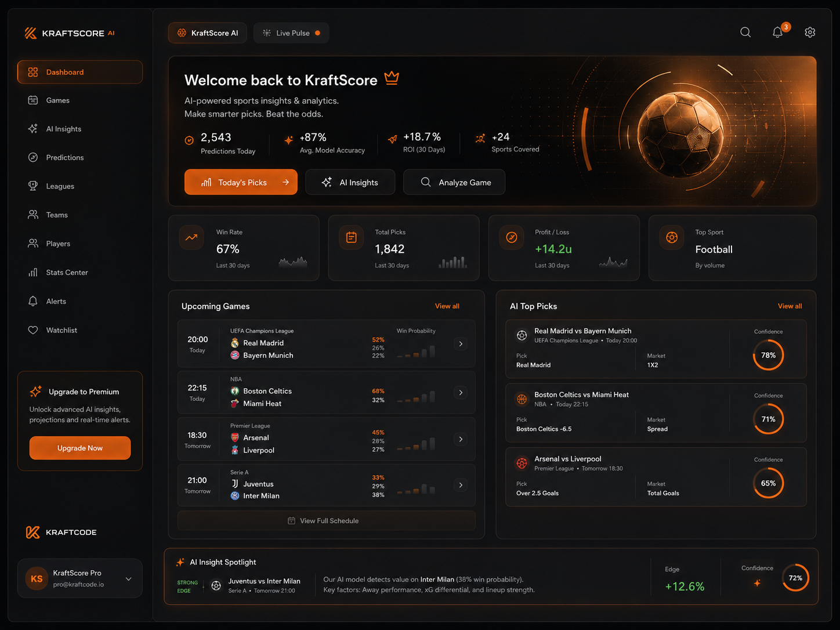The height and width of the screenshot is (630, 840).
Task: Open Teams in sidebar
Action: (80, 215)
